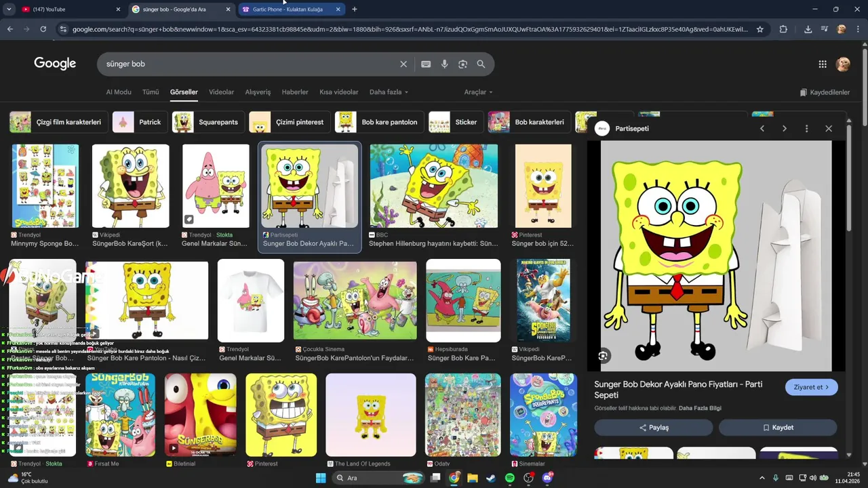
Task: Expand the Daha fazla menu
Action: click(x=389, y=92)
